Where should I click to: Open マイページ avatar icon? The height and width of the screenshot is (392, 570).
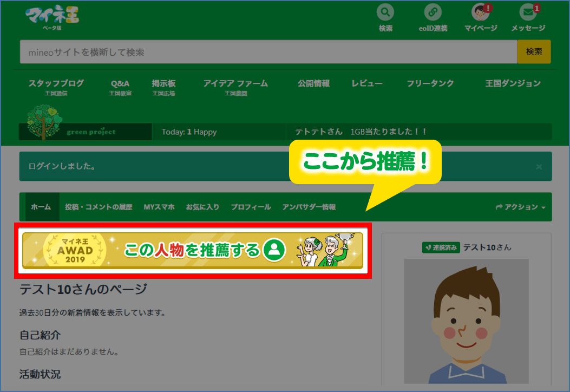coord(480,12)
